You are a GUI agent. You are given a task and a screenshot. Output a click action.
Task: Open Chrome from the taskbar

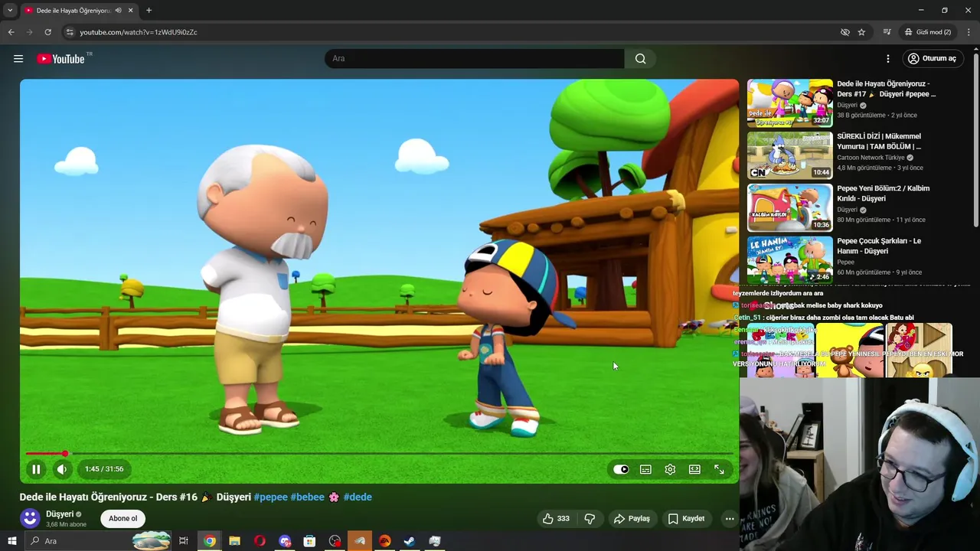(x=209, y=541)
